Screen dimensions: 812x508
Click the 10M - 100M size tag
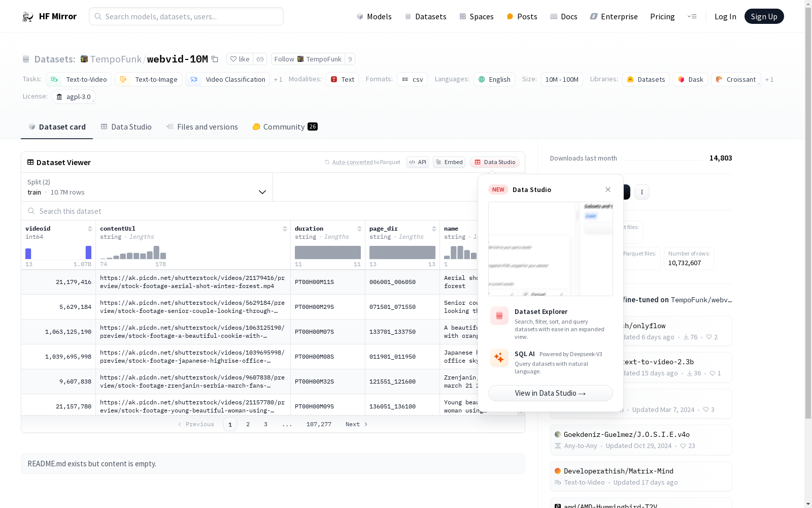562,79
